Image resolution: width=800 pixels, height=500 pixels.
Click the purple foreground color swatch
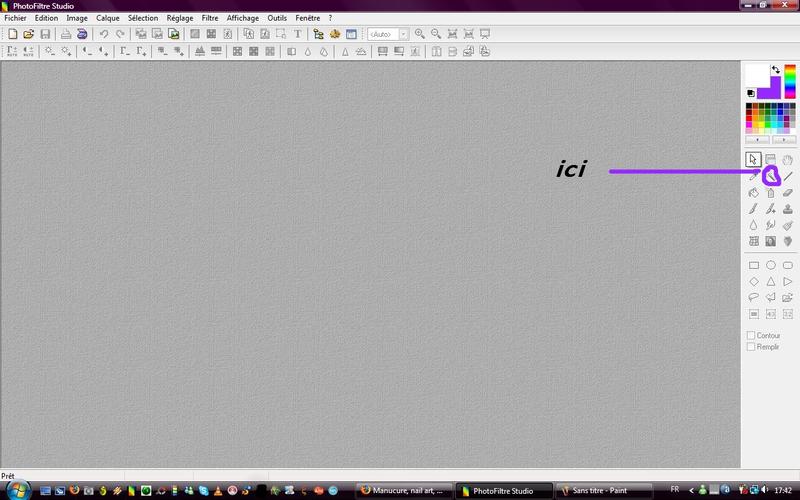click(770, 88)
